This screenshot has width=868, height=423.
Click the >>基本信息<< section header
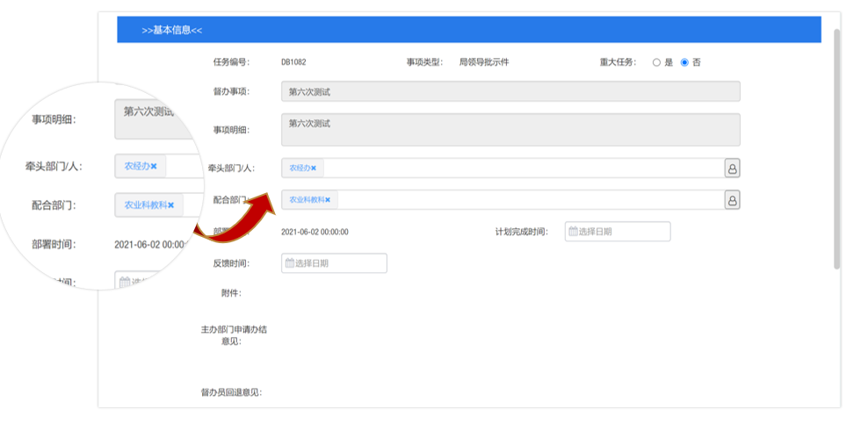[172, 30]
